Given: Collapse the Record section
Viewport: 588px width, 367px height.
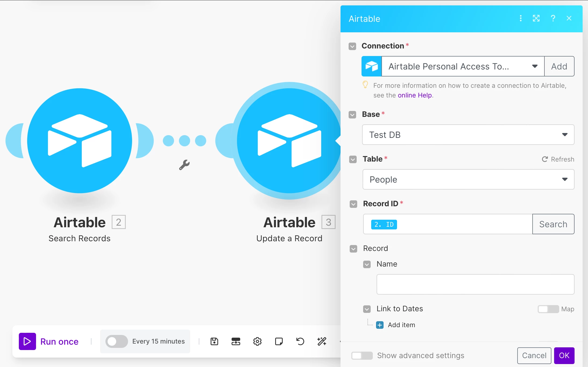Looking at the screenshot, I should [x=353, y=249].
